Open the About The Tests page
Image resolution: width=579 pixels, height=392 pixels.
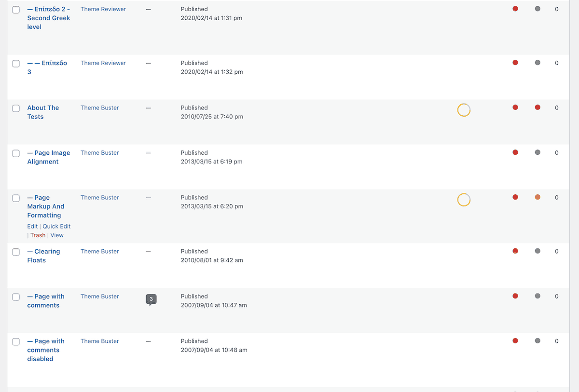coord(43,112)
